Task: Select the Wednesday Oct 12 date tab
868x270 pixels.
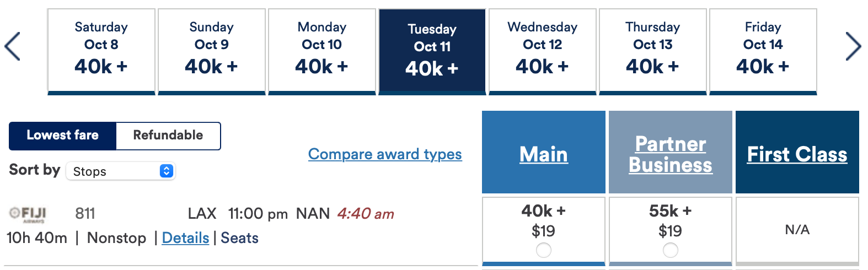Action: point(543,51)
